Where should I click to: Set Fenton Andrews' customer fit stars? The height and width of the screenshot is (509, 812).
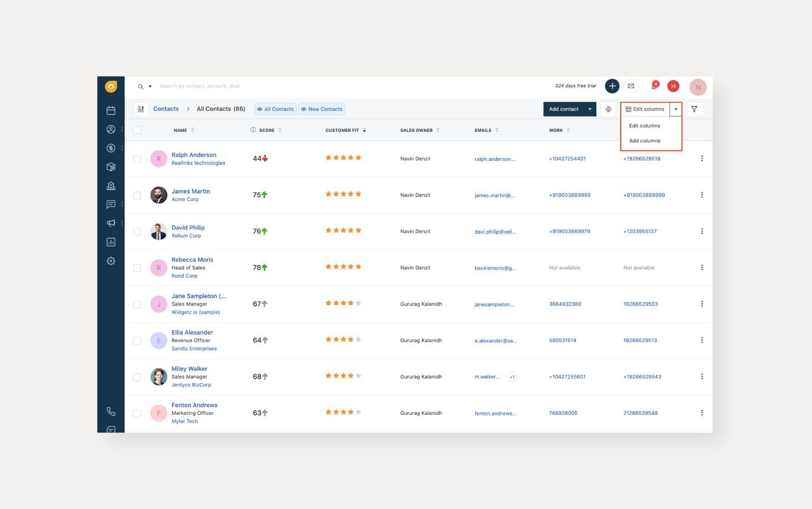[x=343, y=412]
